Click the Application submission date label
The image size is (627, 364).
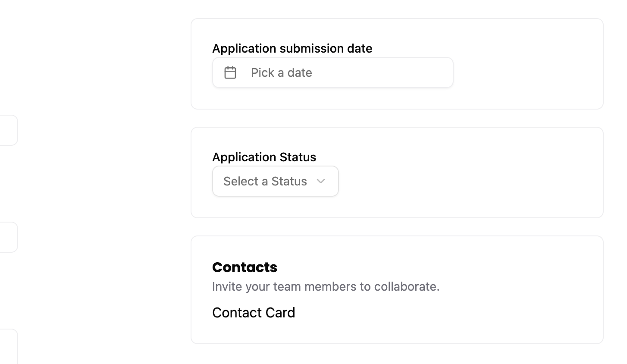click(292, 48)
